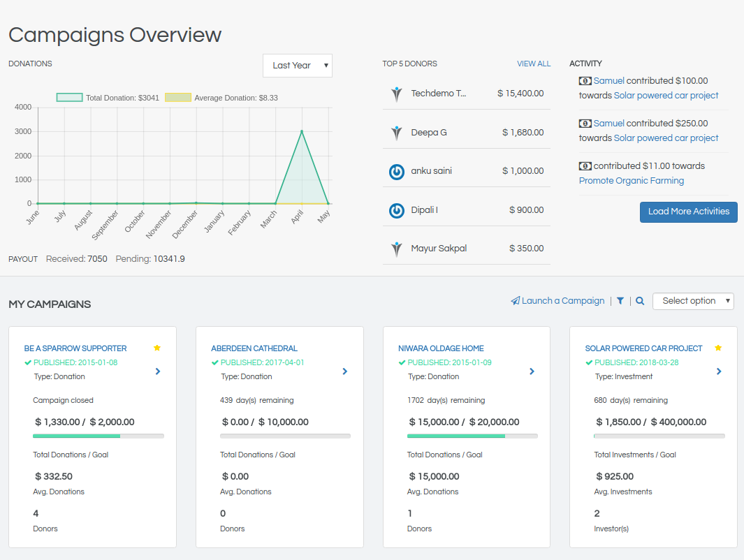Click Mayur Sakpal's avatar icon
Image resolution: width=744 pixels, height=560 pixels.
click(x=397, y=249)
